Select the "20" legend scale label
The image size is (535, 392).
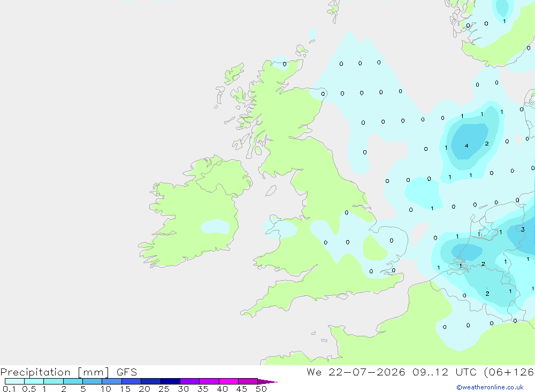point(144,389)
